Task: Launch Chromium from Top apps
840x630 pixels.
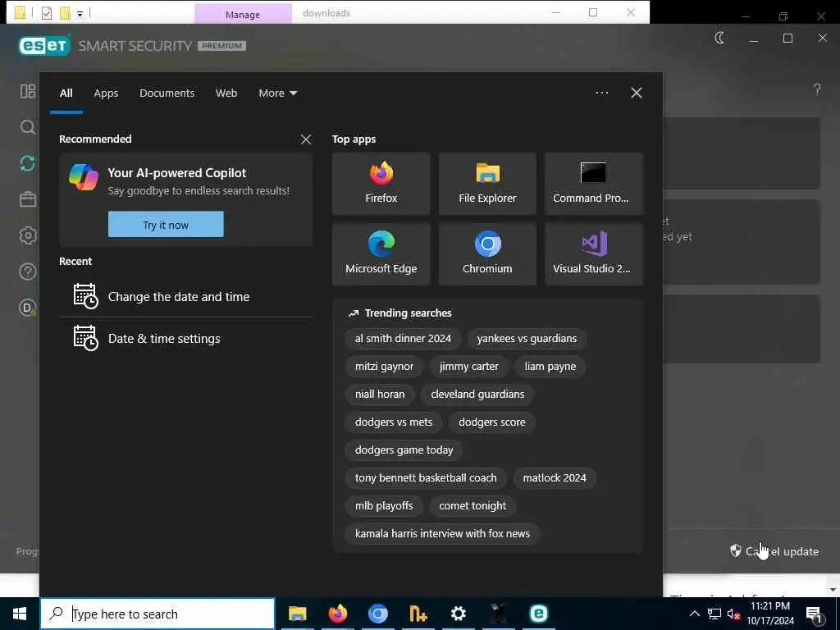Action: point(487,254)
